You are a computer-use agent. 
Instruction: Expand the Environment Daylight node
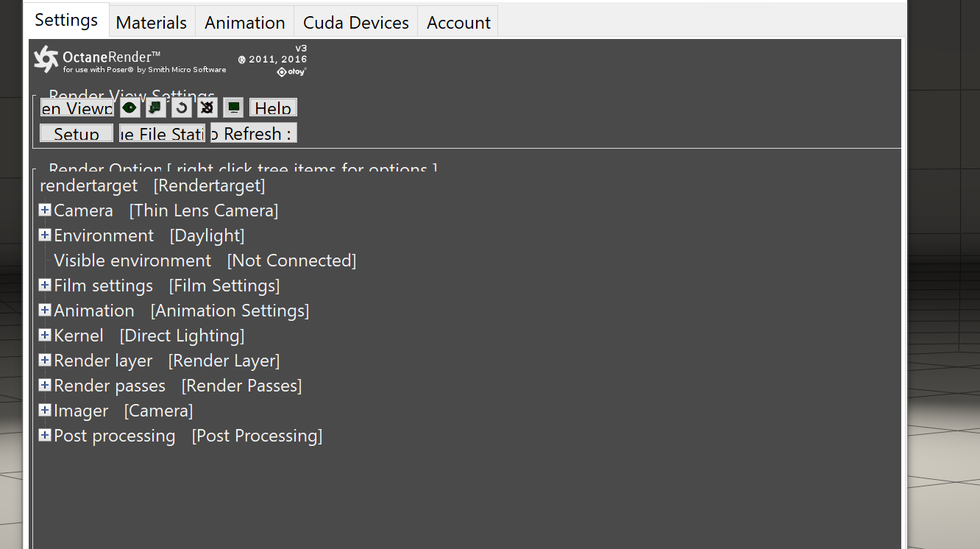coord(45,235)
